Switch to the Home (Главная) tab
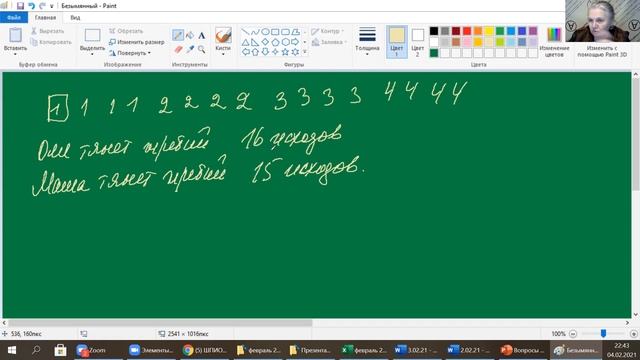The height and width of the screenshot is (360, 640). tap(45, 18)
